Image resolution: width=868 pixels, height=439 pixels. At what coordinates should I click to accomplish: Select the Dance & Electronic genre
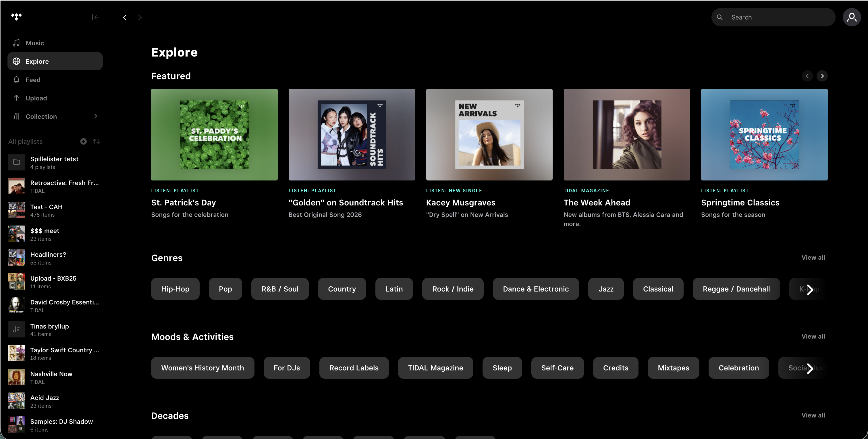pyautogui.click(x=536, y=289)
